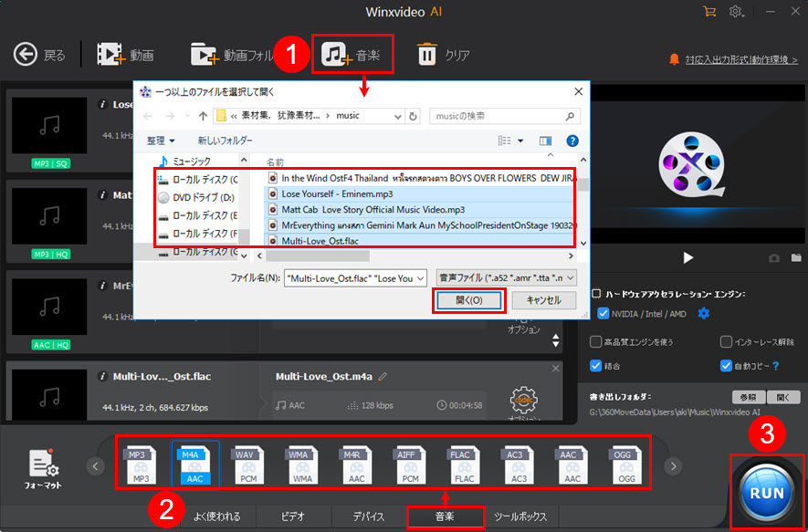Select the AC3 format icon
This screenshot has height=532, width=808.
click(x=519, y=466)
